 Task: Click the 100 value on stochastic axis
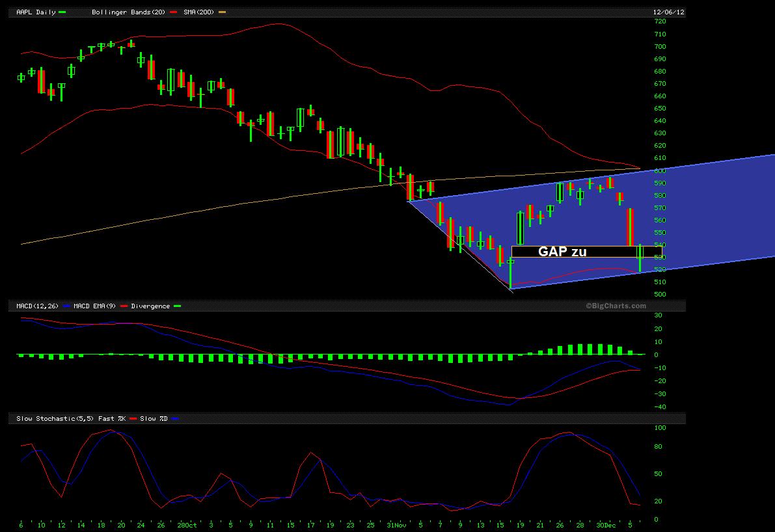pyautogui.click(x=660, y=428)
